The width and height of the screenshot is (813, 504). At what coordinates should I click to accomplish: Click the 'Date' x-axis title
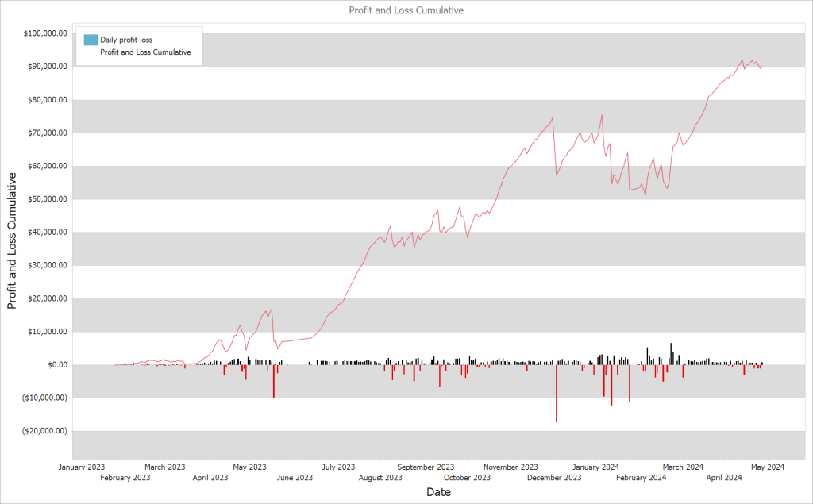[x=438, y=492]
